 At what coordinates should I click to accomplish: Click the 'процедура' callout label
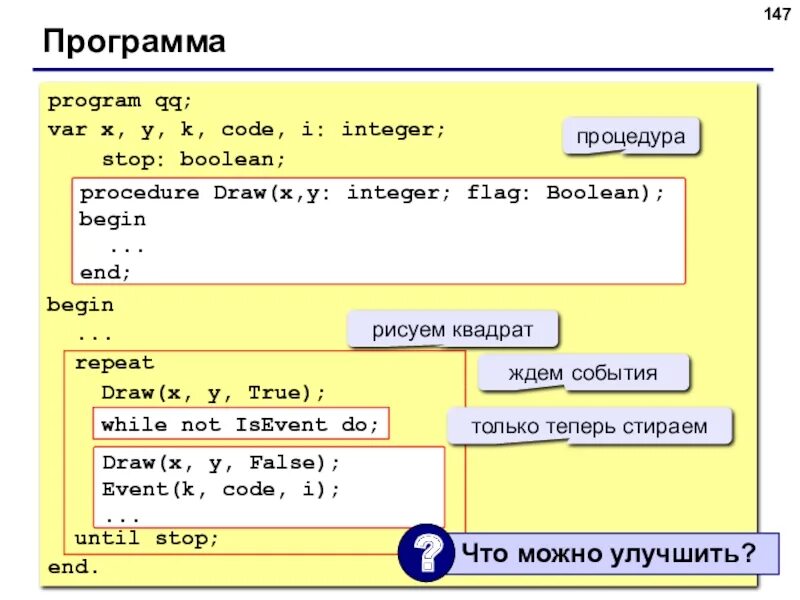point(631,136)
